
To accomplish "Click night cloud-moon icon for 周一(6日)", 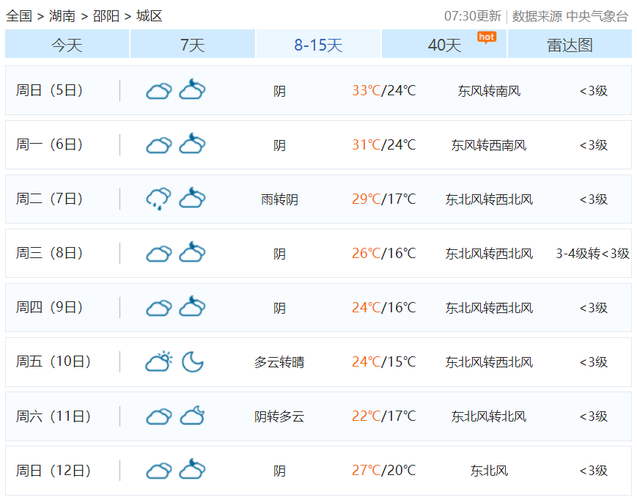I will [192, 144].
